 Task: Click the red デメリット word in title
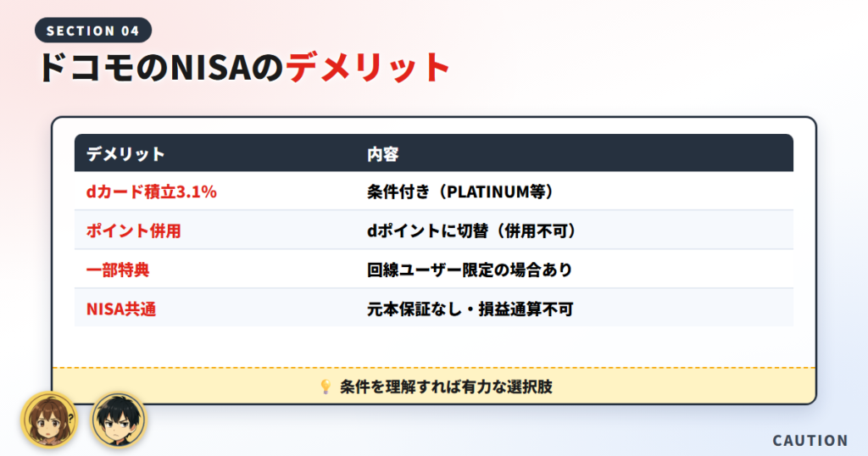click(x=368, y=68)
